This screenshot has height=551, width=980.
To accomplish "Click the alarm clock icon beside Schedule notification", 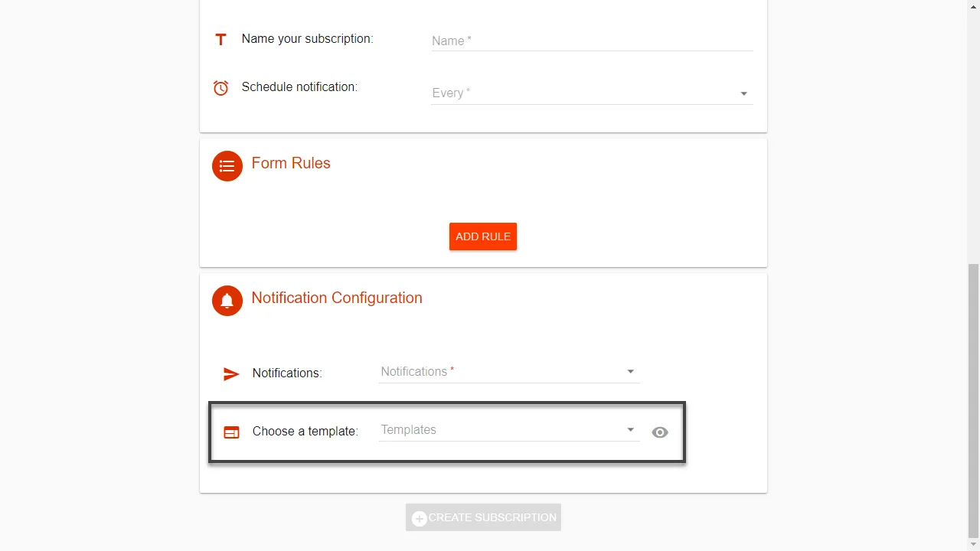I will tap(220, 88).
